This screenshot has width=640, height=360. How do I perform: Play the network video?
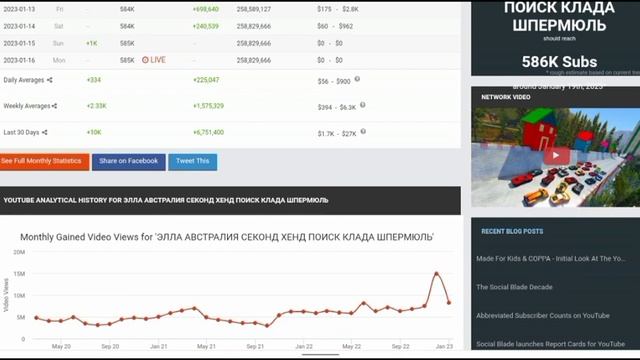pyautogui.click(x=556, y=156)
